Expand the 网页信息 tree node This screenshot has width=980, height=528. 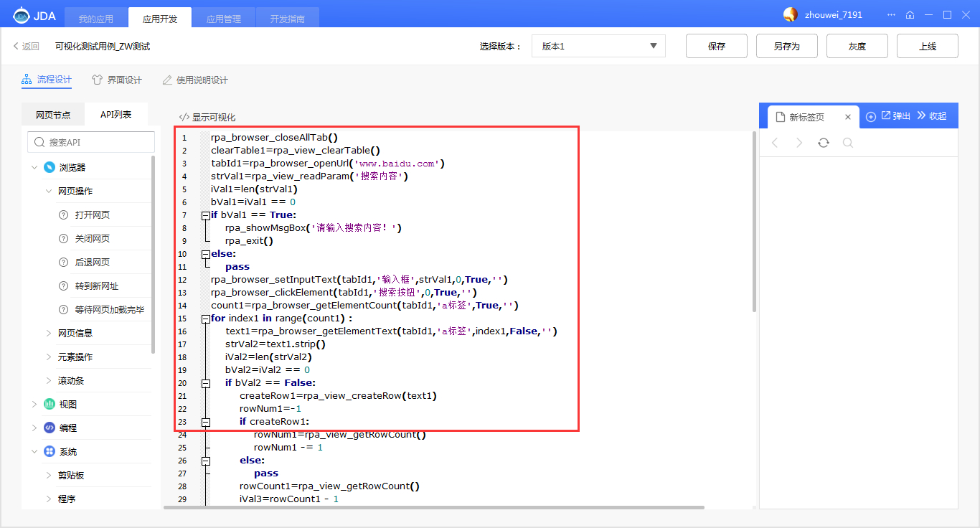(49, 333)
